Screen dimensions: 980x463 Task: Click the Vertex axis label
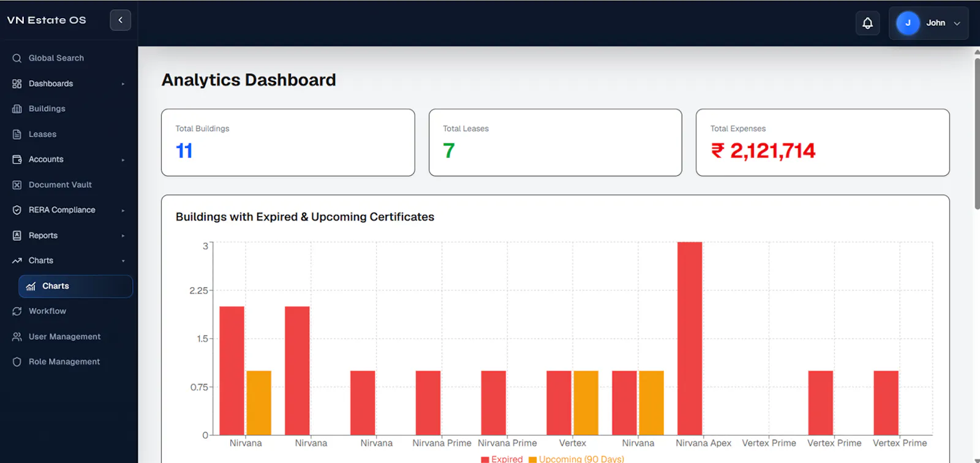click(573, 443)
